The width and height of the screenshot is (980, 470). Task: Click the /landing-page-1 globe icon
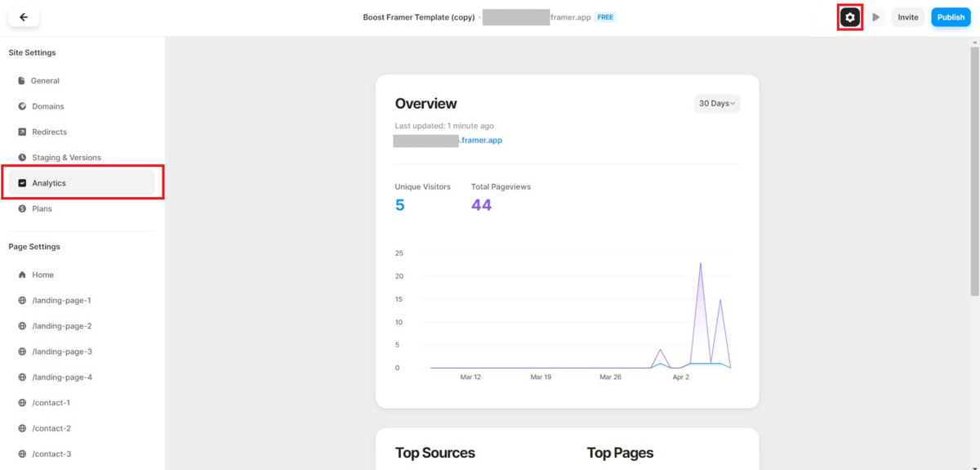22,300
